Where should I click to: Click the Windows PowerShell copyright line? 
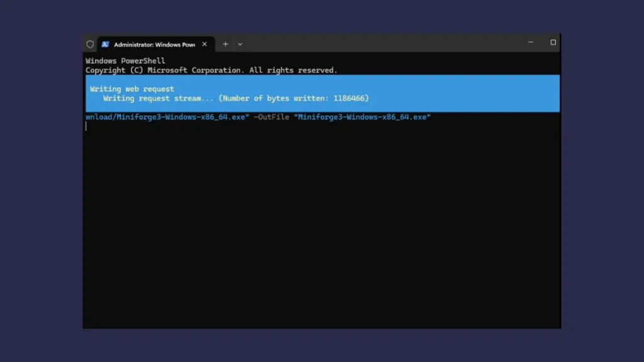[x=211, y=70]
